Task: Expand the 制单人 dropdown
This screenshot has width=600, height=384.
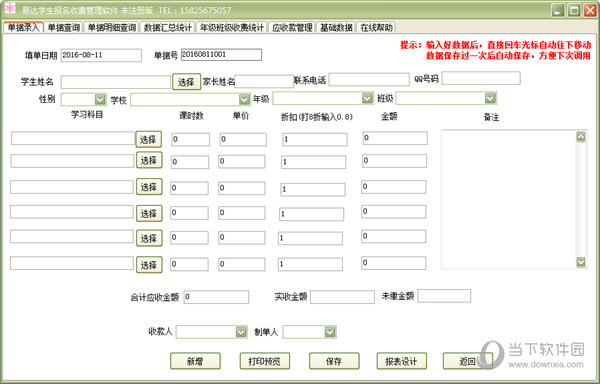Action: click(x=330, y=332)
